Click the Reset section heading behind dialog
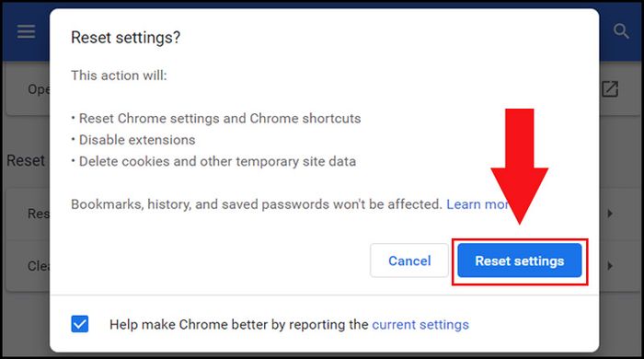644x359 pixels. point(26,160)
